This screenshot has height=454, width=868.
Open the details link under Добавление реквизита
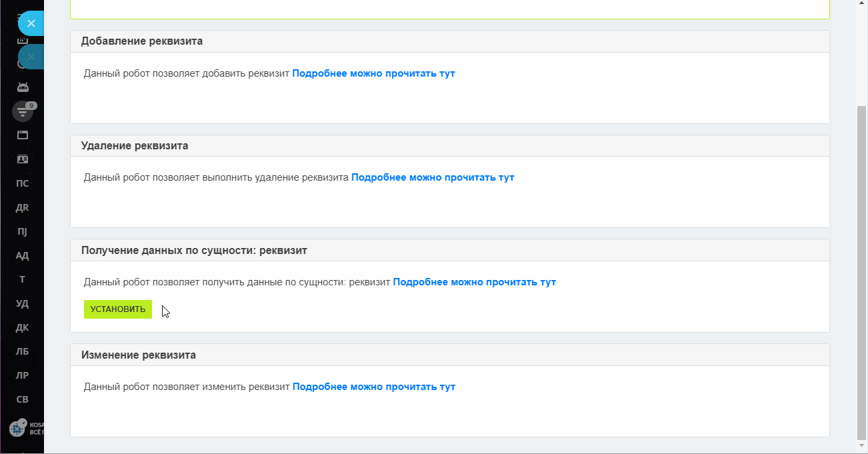[x=373, y=73]
